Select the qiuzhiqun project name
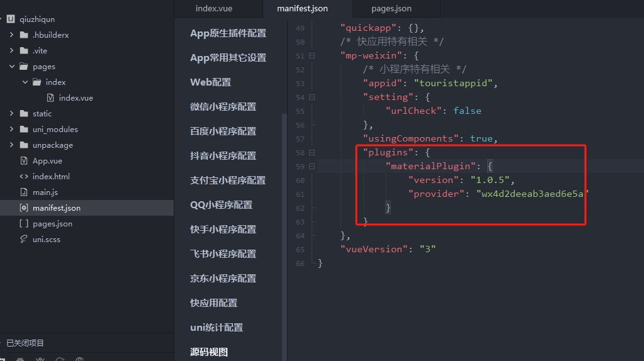Viewport: 644px width, 361px height. 37,19
